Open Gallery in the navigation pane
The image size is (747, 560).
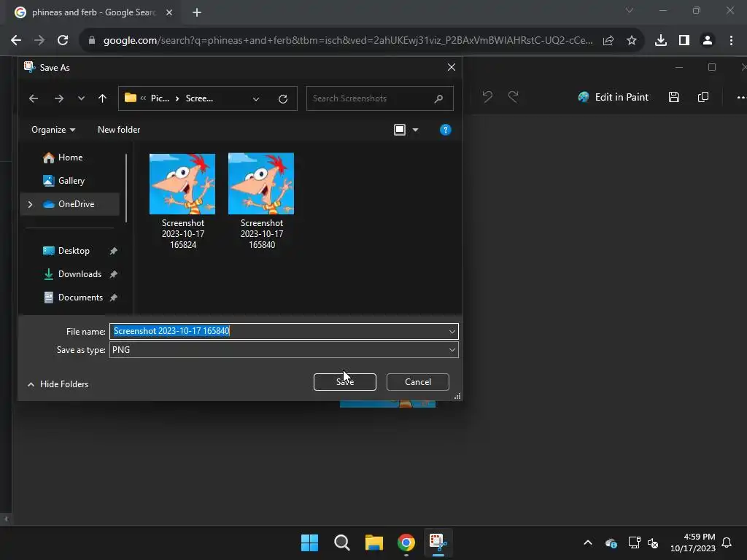click(63, 181)
